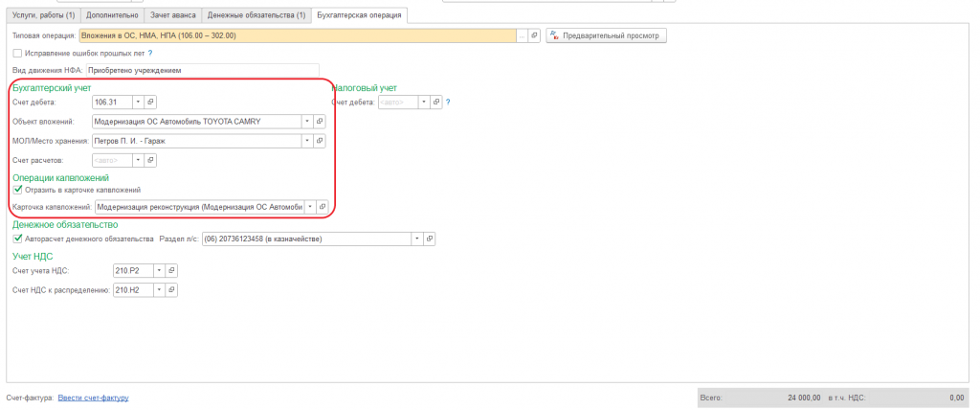This screenshot has height=410, width=980.
Task: Open the Зачет аванса tab
Action: (172, 15)
